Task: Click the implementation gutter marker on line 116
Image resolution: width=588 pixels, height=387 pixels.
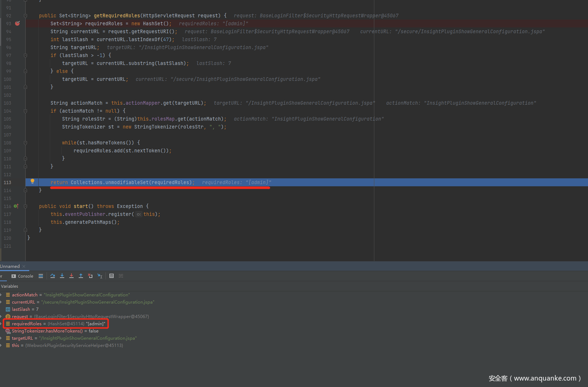Action: (16, 206)
